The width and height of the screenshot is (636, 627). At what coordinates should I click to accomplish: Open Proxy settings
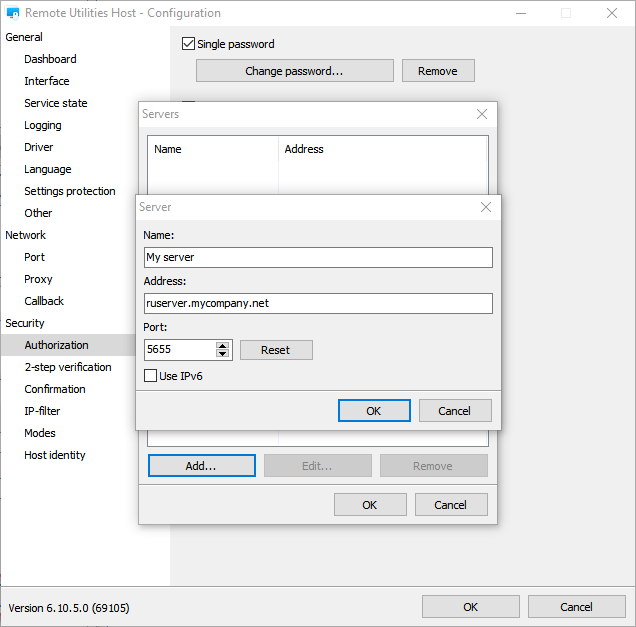point(38,279)
